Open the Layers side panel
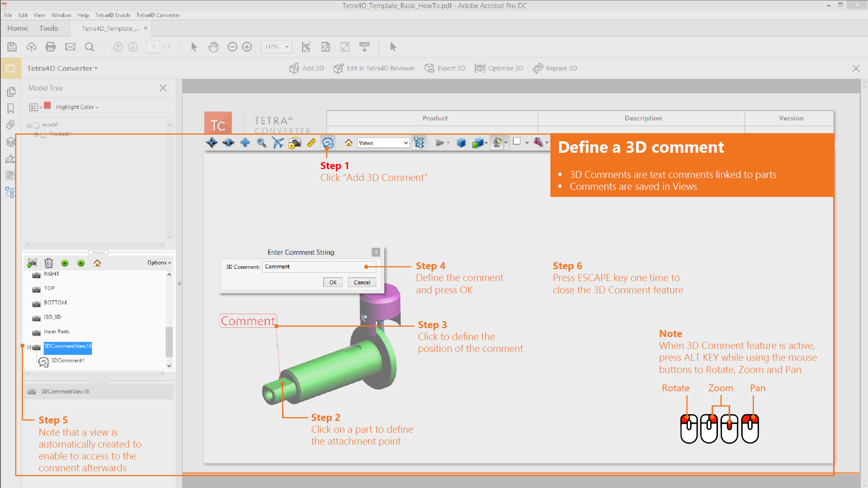Viewport: 868px width, 488px height. [10, 142]
